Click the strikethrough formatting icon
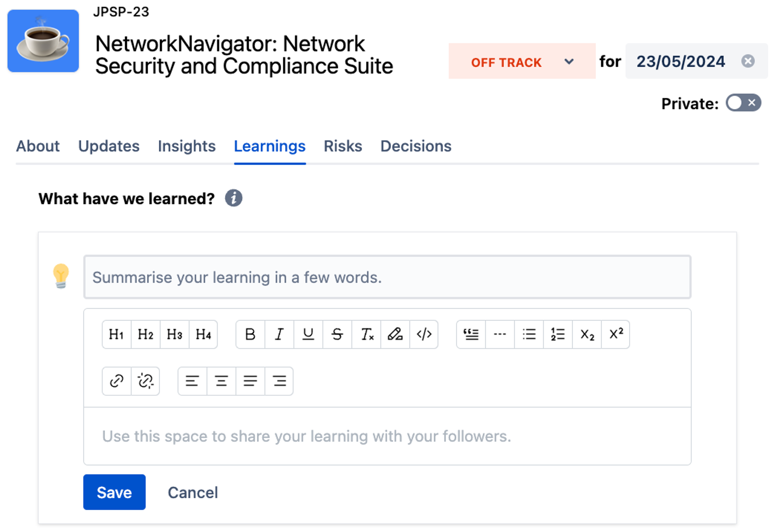This screenshot has height=532, width=771. (337, 334)
